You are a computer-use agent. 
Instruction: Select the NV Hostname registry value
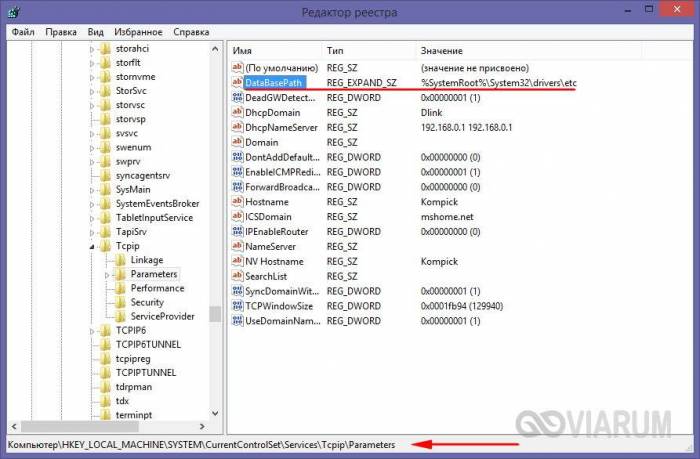(274, 261)
